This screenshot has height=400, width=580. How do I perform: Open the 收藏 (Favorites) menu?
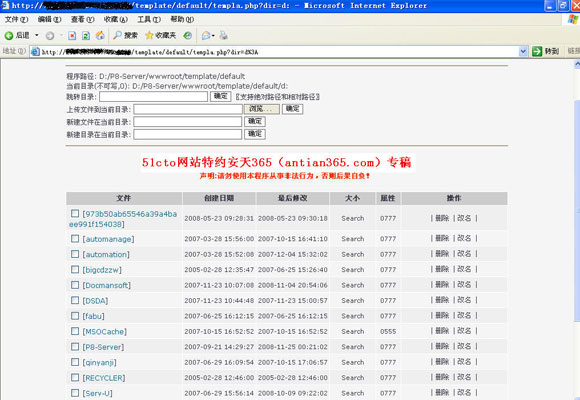(x=115, y=19)
